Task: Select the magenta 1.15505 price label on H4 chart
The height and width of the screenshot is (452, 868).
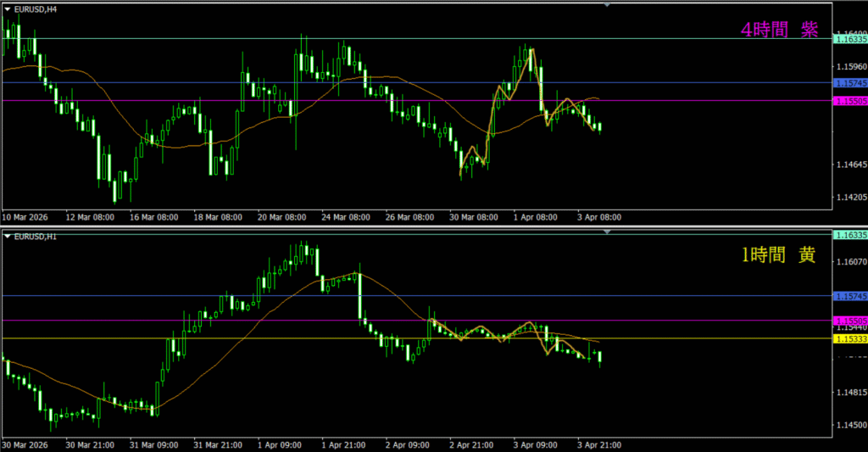Action: [850, 100]
